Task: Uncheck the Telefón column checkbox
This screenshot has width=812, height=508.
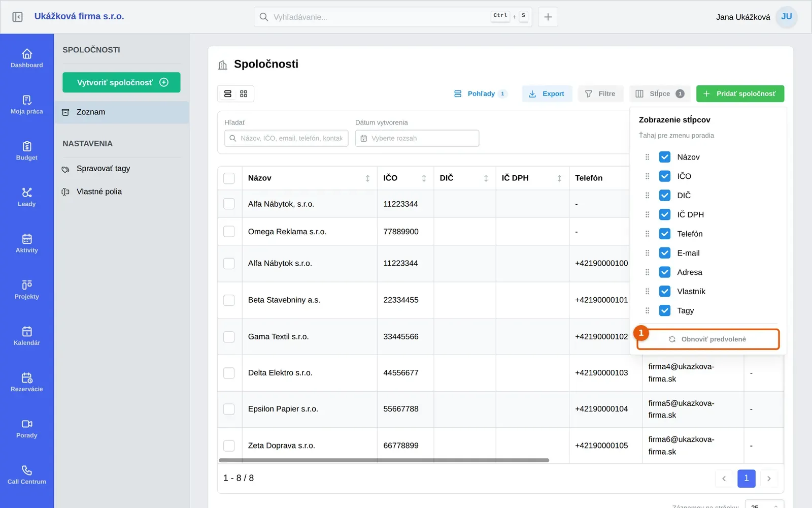Action: [x=665, y=234]
